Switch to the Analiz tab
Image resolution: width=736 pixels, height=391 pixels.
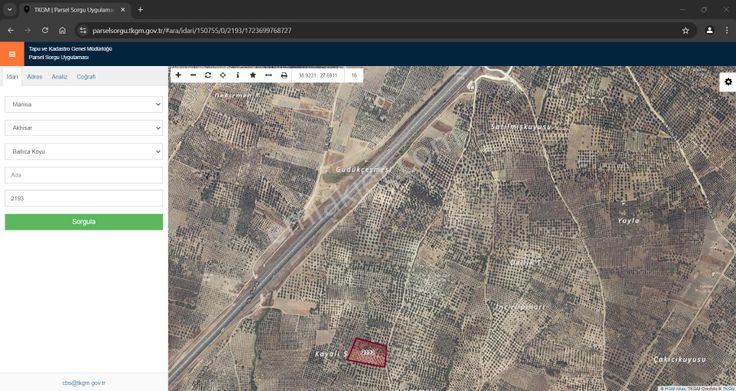tap(59, 77)
